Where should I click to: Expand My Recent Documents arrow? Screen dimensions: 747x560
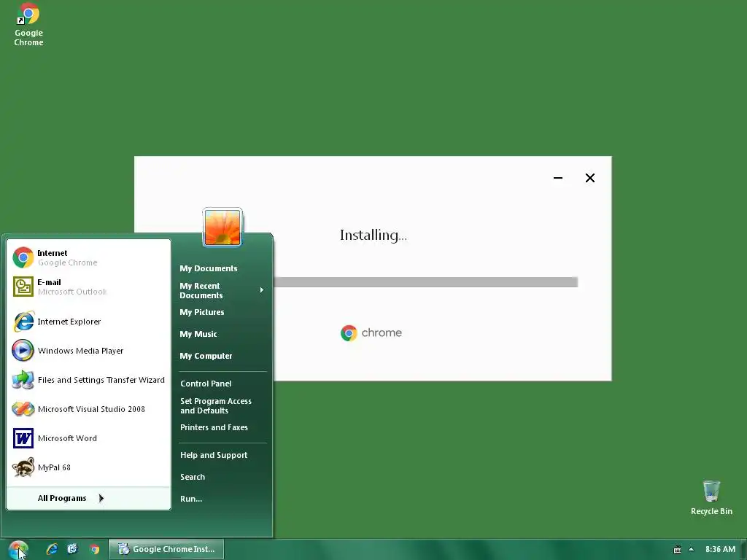(262, 290)
